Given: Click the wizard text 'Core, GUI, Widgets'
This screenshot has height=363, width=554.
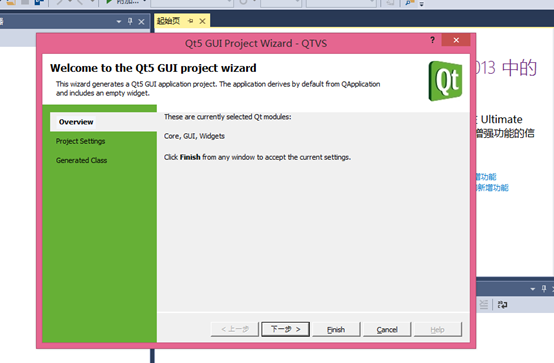Looking at the screenshot, I should (x=194, y=136).
